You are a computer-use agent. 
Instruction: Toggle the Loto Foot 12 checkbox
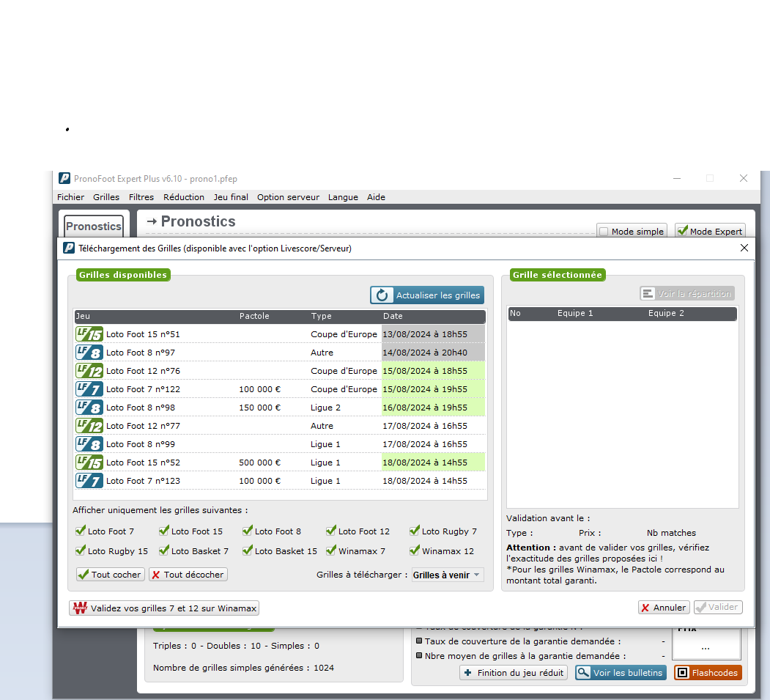tap(331, 531)
